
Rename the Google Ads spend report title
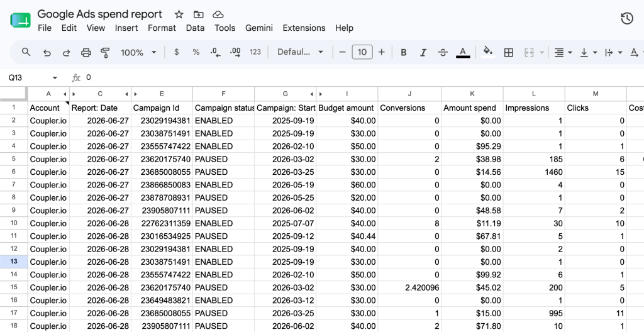pos(100,14)
